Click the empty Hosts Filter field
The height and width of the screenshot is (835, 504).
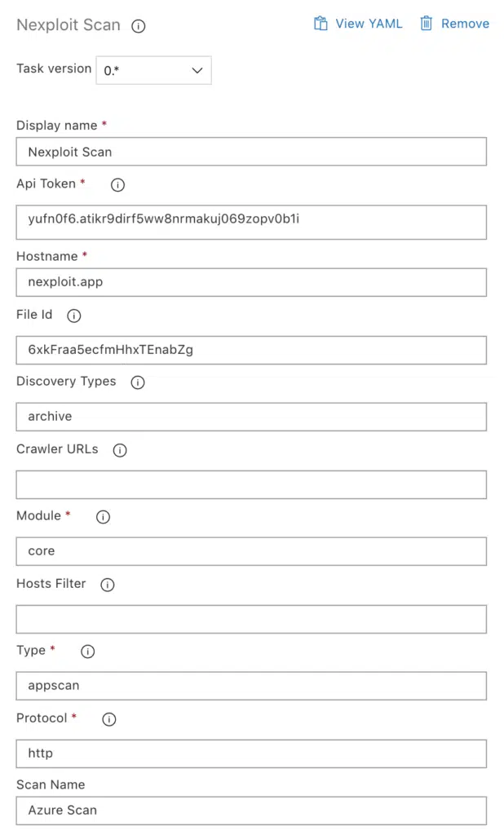(x=251, y=620)
